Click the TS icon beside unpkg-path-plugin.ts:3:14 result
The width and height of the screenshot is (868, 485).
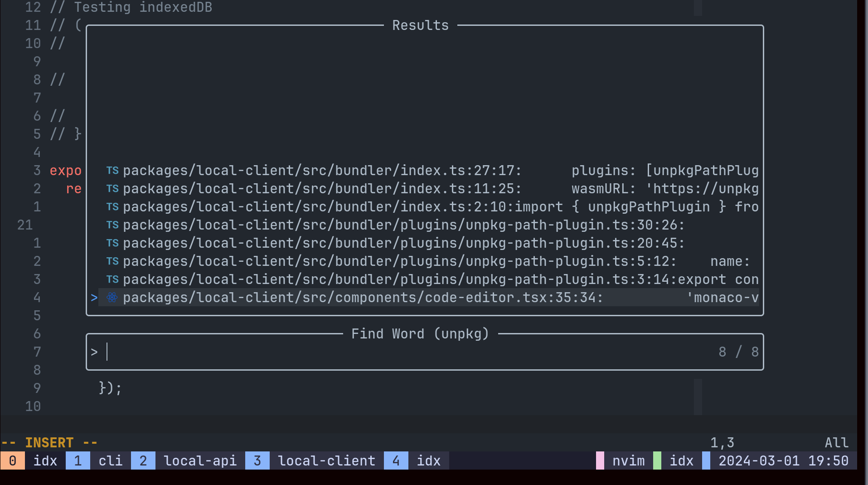112,279
